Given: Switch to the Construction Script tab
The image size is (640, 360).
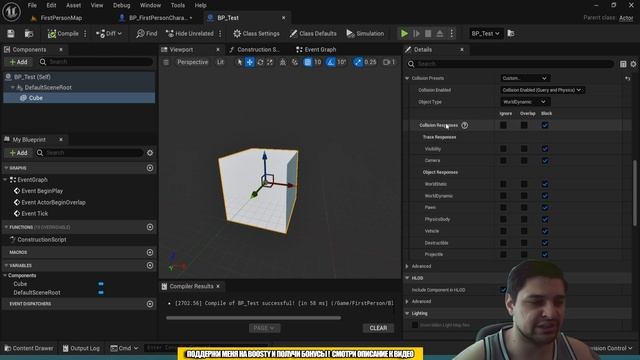Looking at the screenshot, I should click(x=258, y=49).
